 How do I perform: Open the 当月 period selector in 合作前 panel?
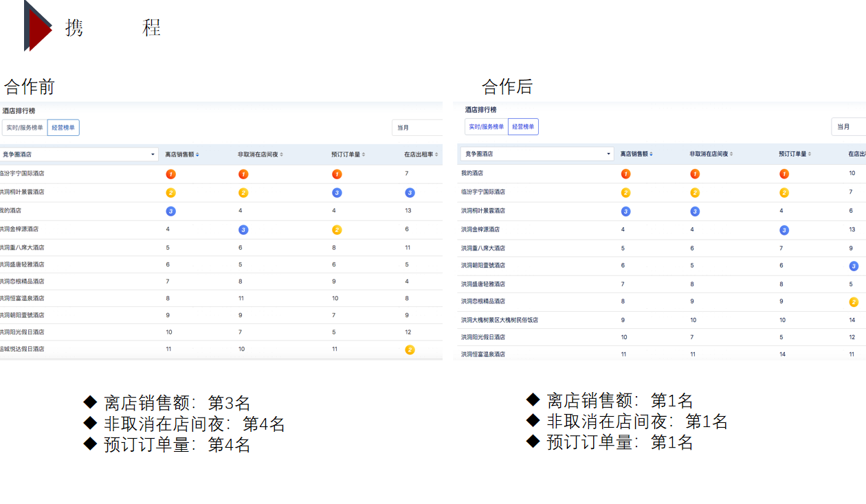click(x=417, y=128)
